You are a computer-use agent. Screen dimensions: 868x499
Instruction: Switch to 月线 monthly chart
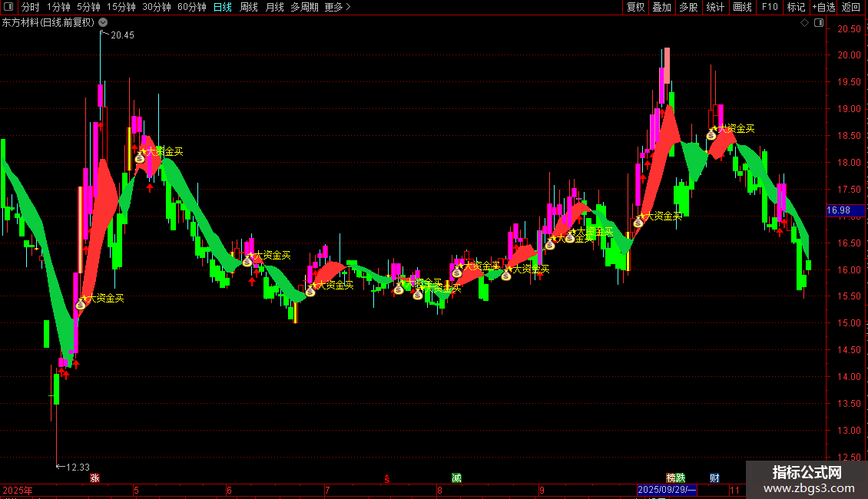coord(274,7)
